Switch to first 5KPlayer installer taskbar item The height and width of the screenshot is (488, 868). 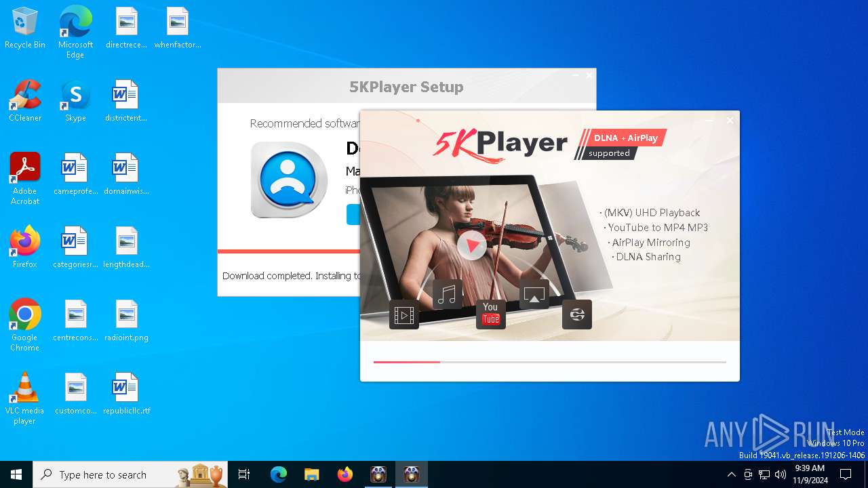[x=378, y=474]
